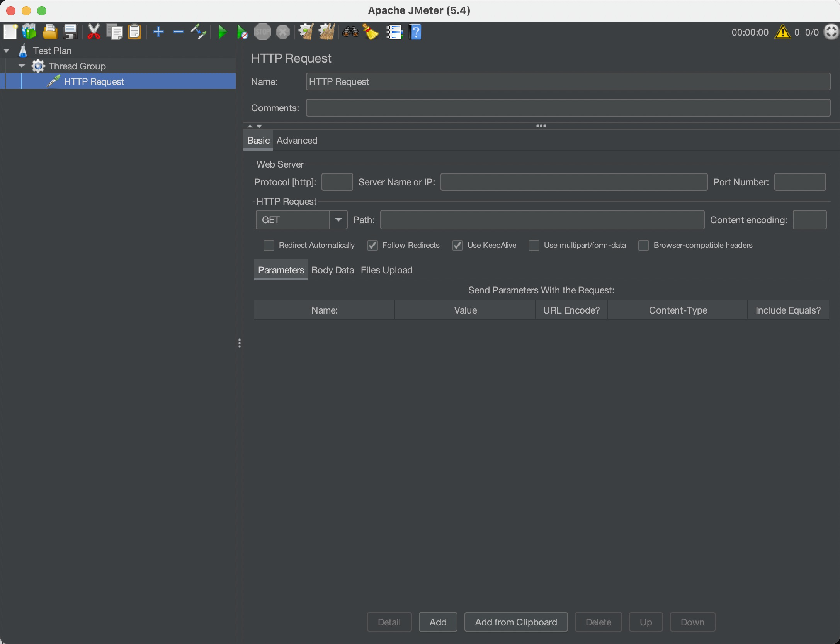Collapse all nodes with minus icon

pos(179,32)
